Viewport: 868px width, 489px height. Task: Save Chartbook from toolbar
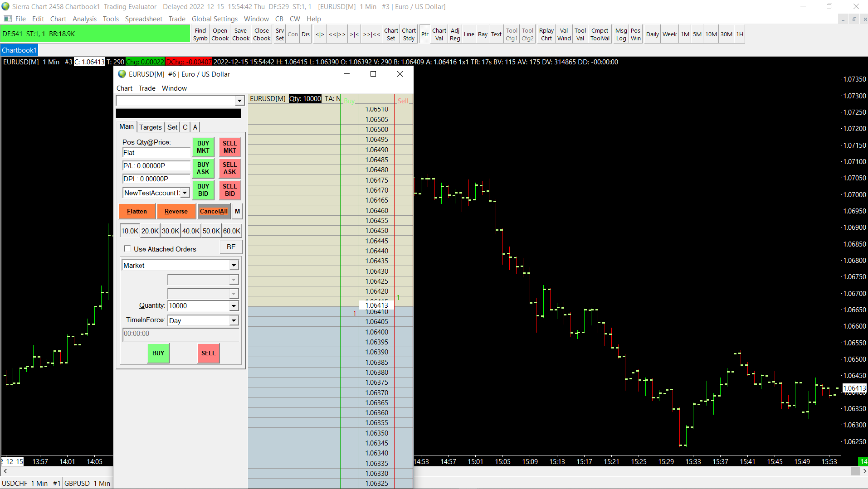pos(241,34)
